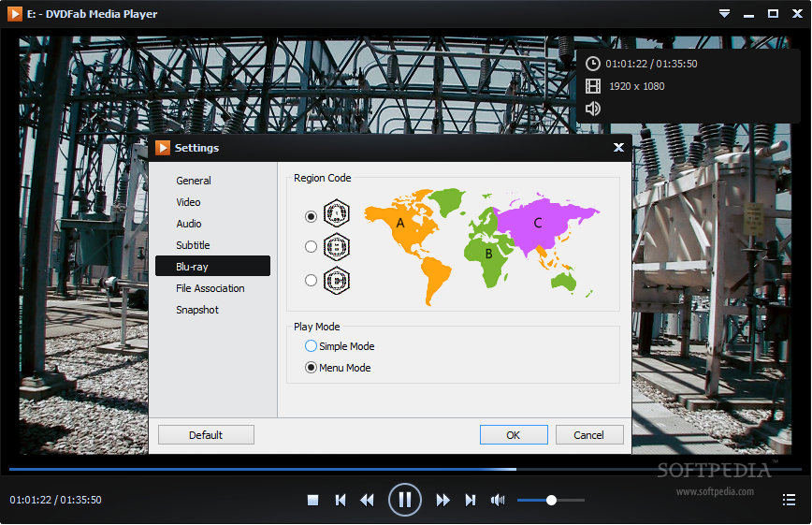Click the 1920 x 1080 resolution text
Viewport: 812px width, 525px height.
(x=636, y=86)
